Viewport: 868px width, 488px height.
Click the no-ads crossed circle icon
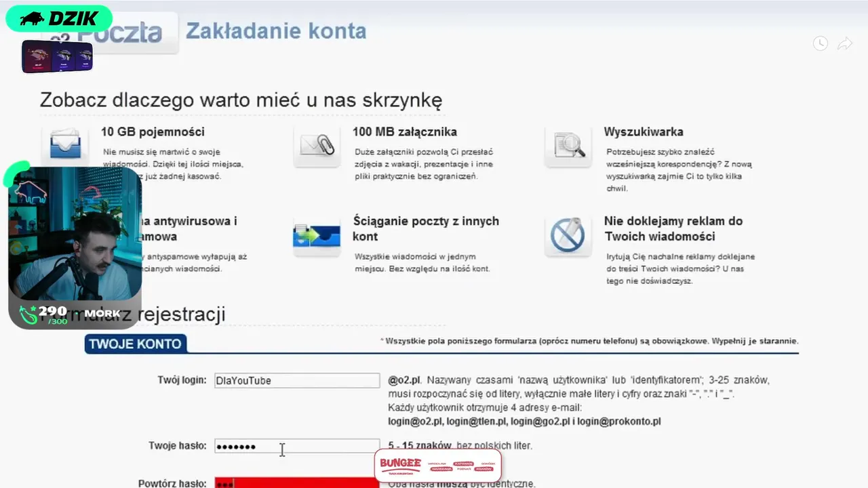point(568,236)
